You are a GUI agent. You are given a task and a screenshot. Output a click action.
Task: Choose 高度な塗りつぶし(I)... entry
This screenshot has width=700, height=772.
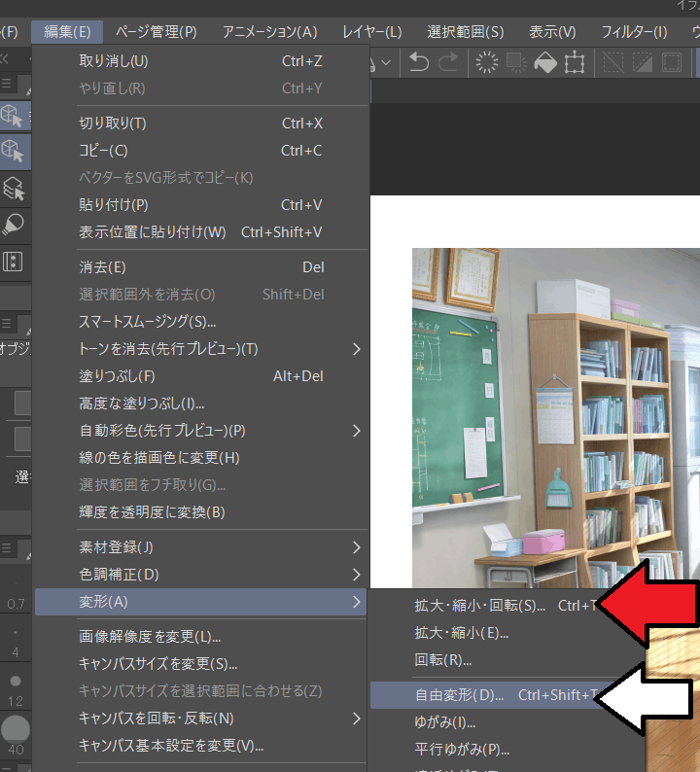(x=201, y=404)
